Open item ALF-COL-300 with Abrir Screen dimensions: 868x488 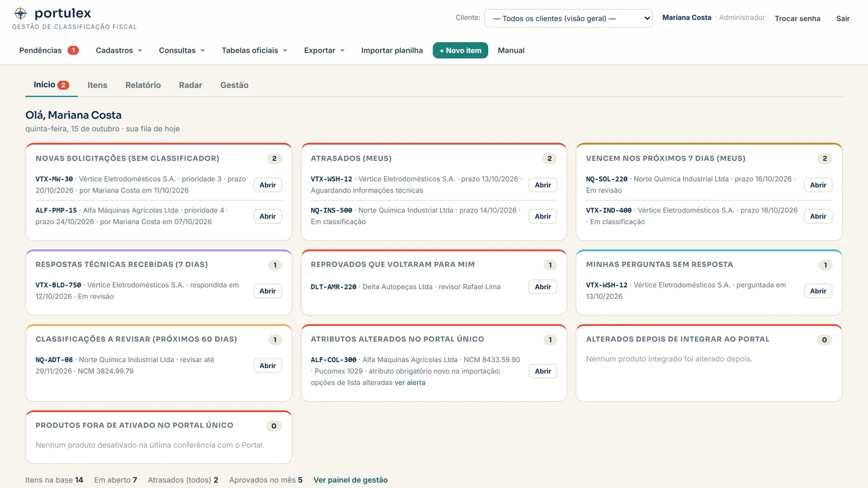(x=542, y=371)
